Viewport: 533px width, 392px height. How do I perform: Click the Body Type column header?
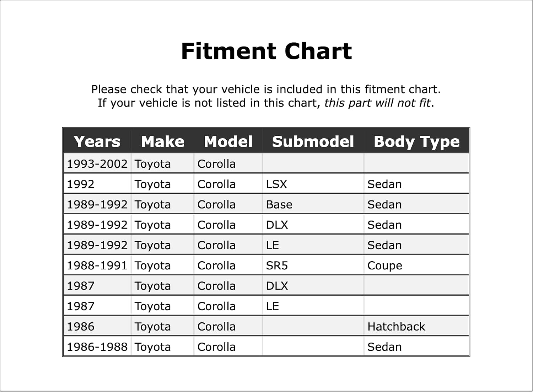(x=416, y=141)
